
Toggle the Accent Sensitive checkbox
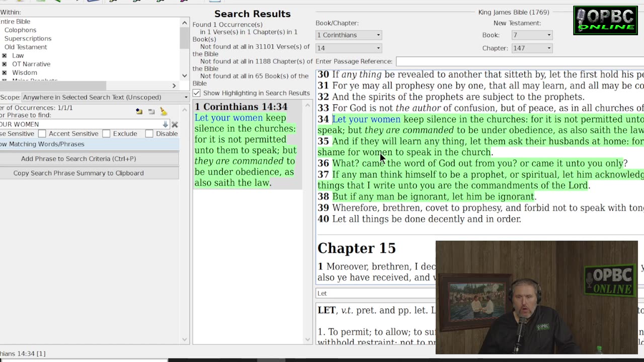42,133
